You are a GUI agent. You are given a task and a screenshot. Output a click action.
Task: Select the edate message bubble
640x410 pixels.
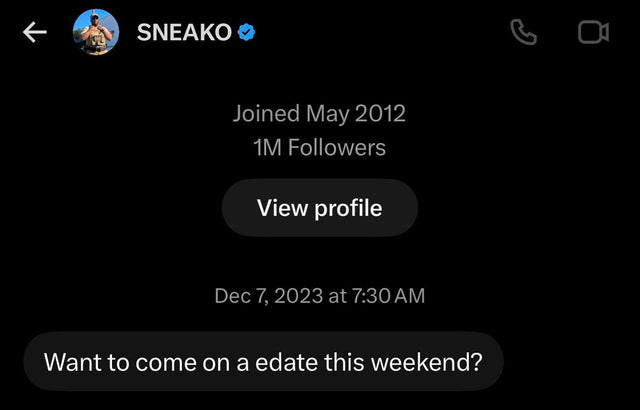click(x=263, y=361)
